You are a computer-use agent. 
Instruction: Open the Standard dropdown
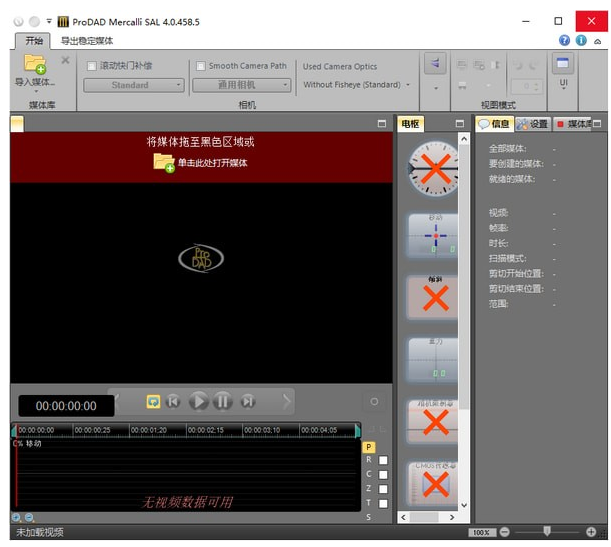[x=133, y=85]
